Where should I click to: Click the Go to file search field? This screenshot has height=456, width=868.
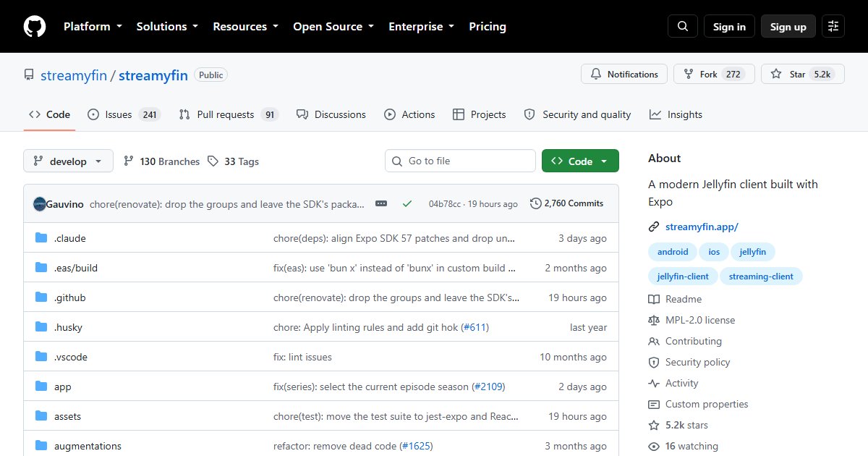pos(460,161)
